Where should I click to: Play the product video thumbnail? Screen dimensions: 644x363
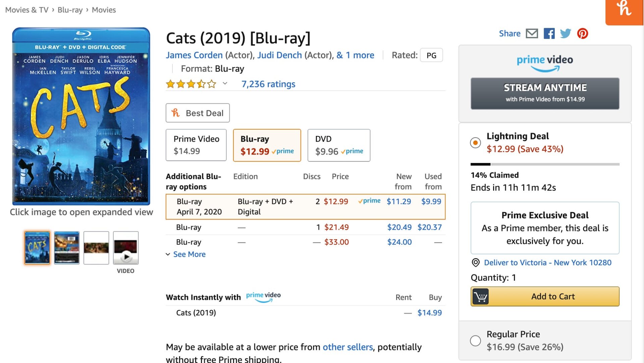126,247
